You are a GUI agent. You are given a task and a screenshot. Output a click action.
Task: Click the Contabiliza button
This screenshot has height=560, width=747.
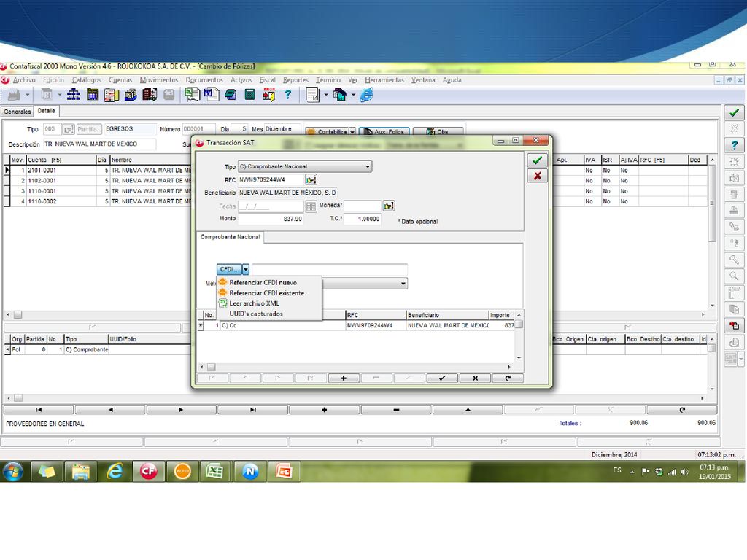(x=328, y=131)
